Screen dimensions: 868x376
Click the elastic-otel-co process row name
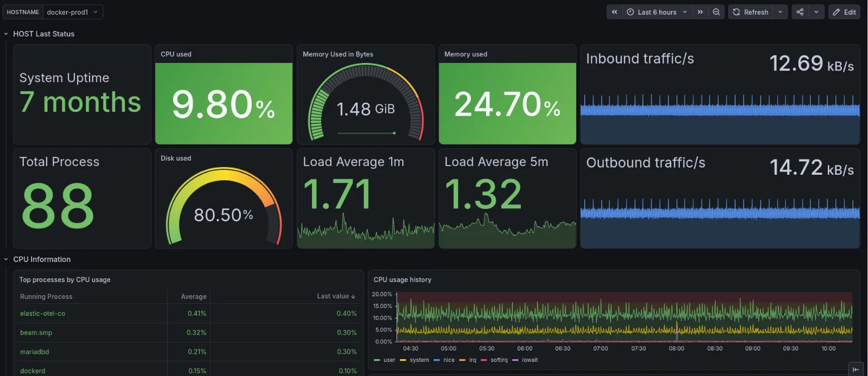point(42,314)
